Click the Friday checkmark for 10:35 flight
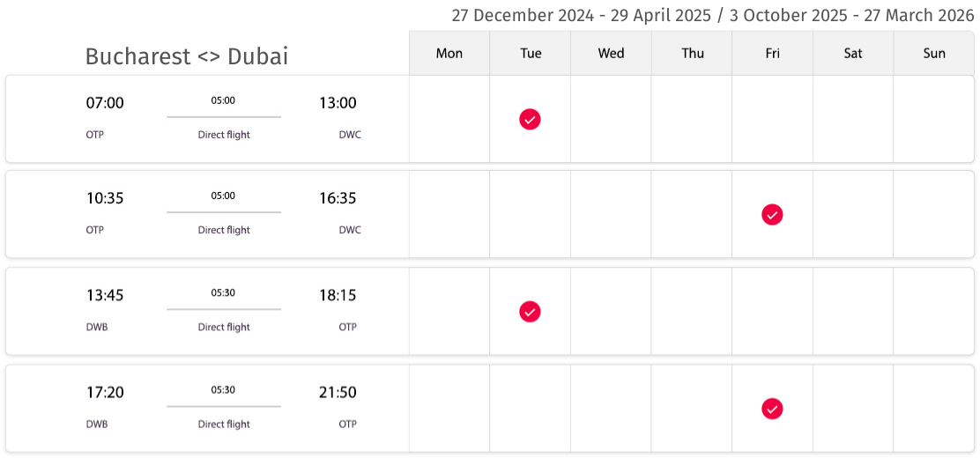 click(x=772, y=215)
